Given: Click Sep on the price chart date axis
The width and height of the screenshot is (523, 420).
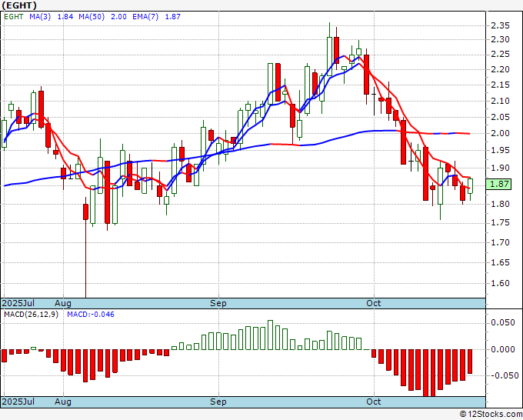Looking at the screenshot, I should [218, 303].
